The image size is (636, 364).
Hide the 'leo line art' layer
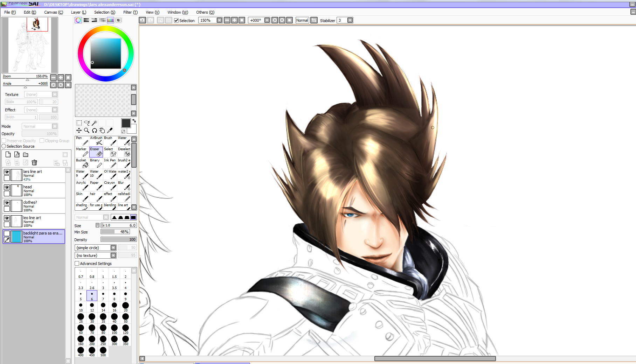7,218
